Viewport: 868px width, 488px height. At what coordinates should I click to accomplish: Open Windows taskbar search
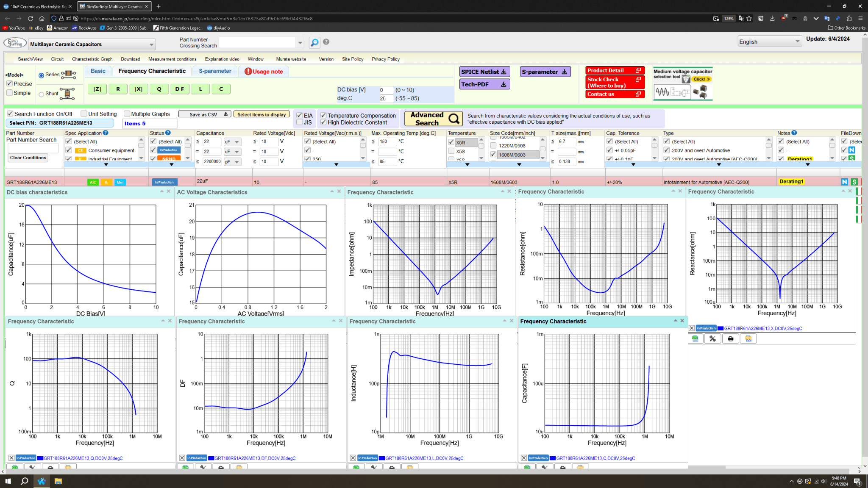point(25,481)
